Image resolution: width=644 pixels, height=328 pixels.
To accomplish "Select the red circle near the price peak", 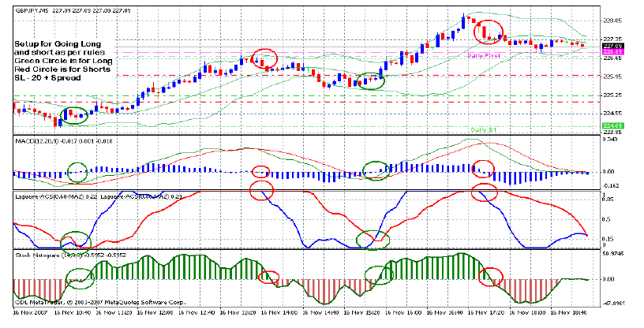I will [x=488, y=31].
